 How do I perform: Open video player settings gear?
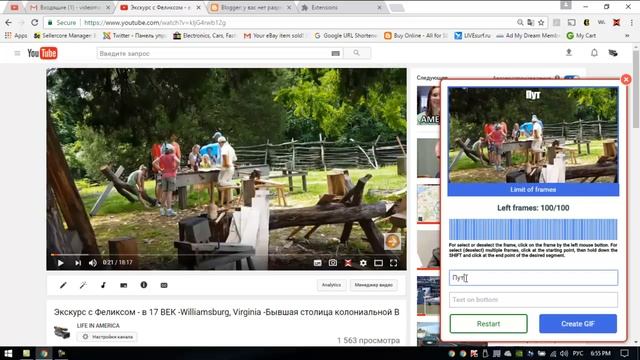click(363, 263)
